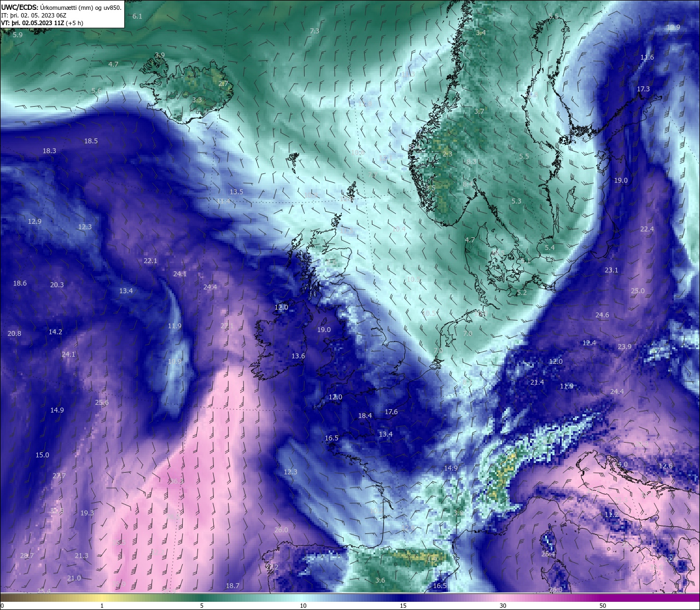Click the 18.6 value at left edge

point(20,283)
